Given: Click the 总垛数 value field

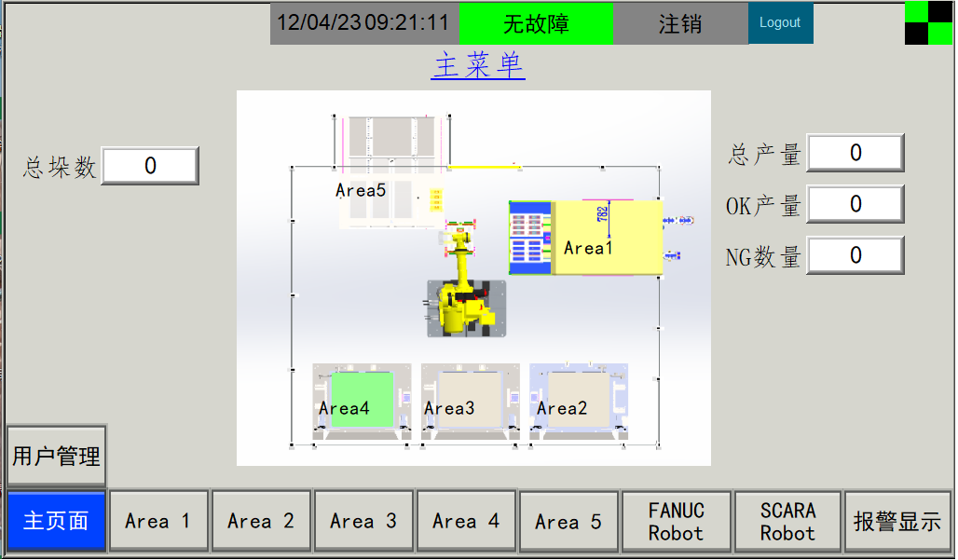Looking at the screenshot, I should [x=150, y=166].
